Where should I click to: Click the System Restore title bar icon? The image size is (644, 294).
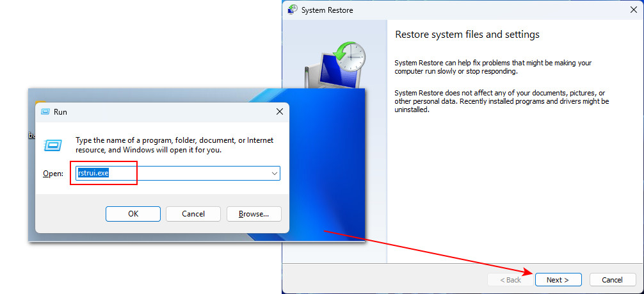coord(293,10)
